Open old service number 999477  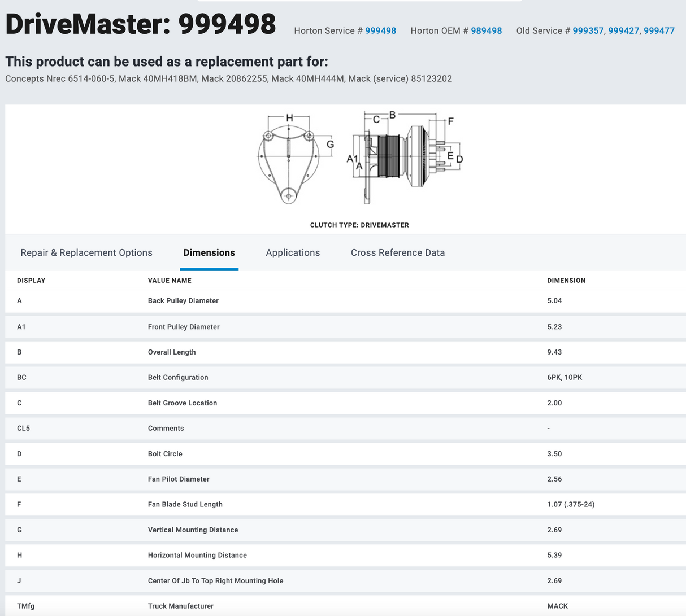click(659, 31)
